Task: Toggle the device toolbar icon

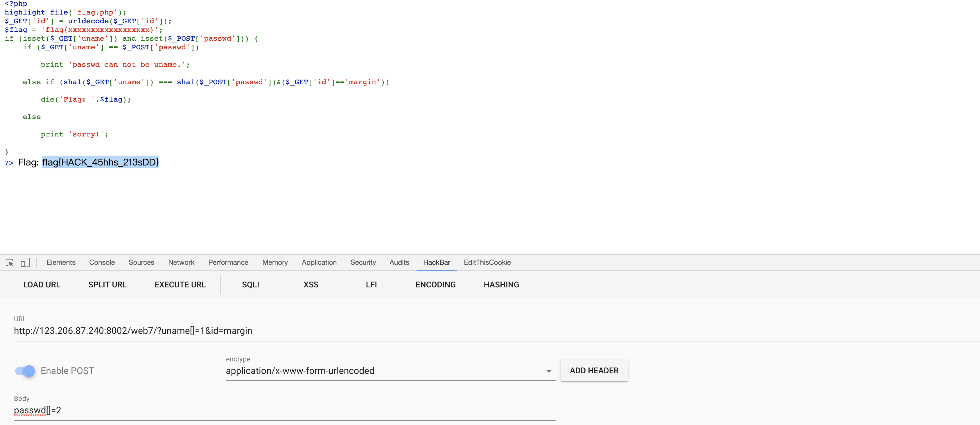Action: (25, 262)
